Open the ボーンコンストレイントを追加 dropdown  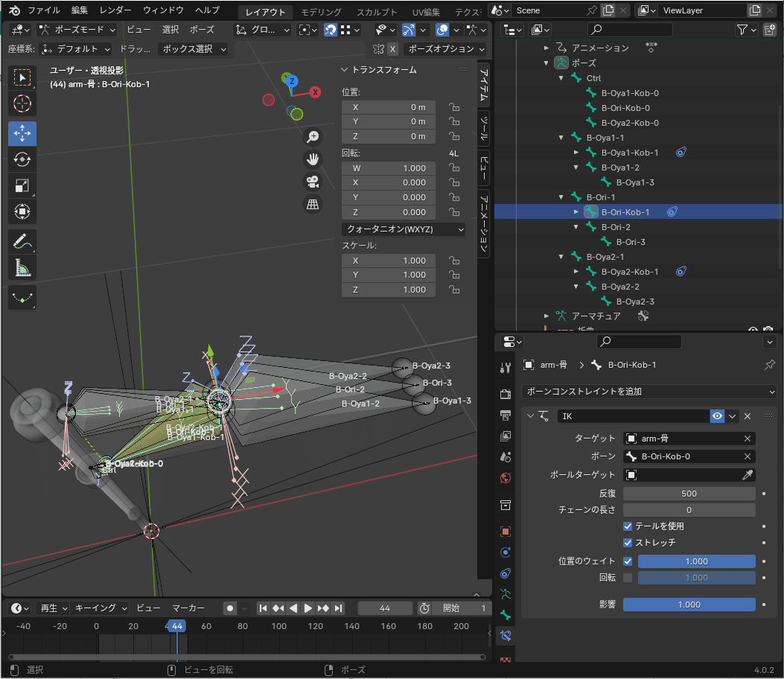coord(648,391)
